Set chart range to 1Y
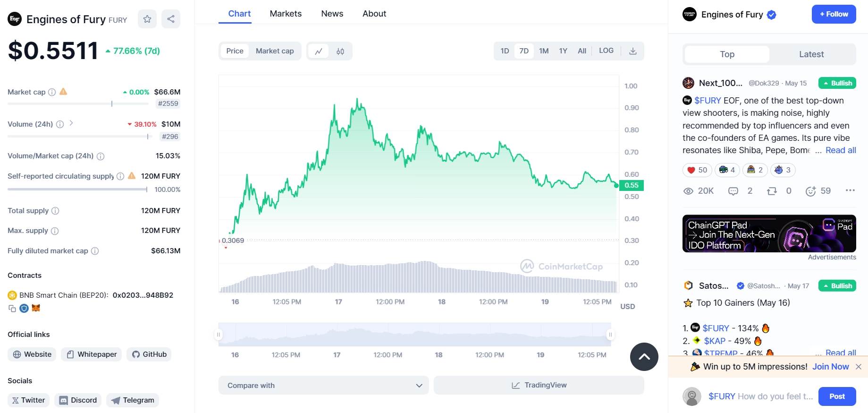Screen dimensions: 868x413 563,51
